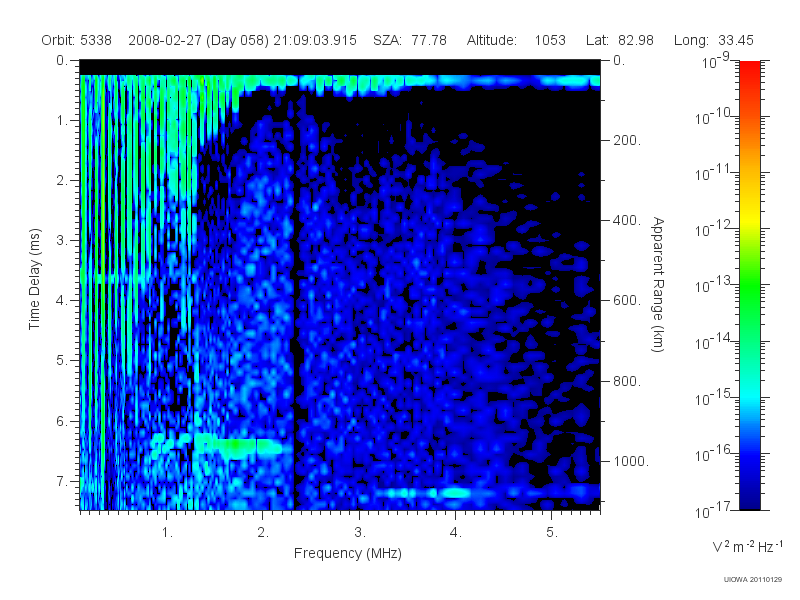The image size is (800, 600).
Task: Click the 'V² m⁻² Hz⁻¹' units label
Action: 747,546
